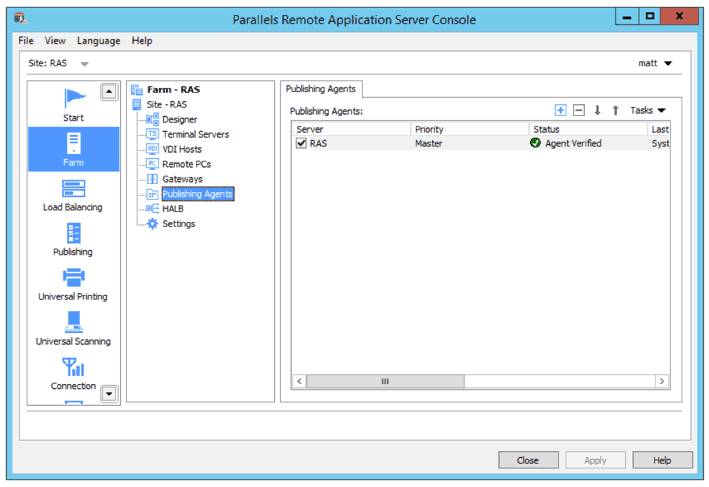Open the Publishing category
The width and height of the screenshot is (709, 487).
tap(73, 240)
